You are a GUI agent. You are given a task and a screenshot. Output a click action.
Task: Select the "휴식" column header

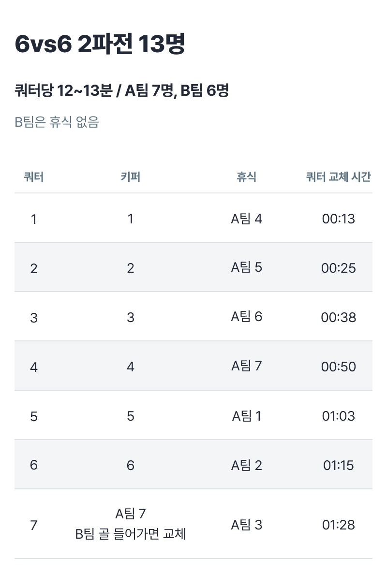tap(246, 177)
